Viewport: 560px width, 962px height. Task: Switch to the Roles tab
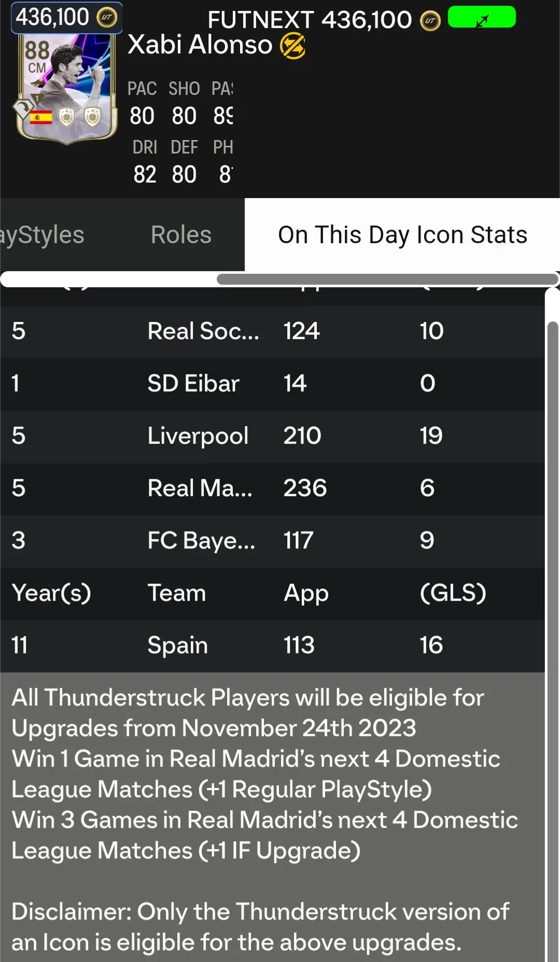(x=181, y=235)
